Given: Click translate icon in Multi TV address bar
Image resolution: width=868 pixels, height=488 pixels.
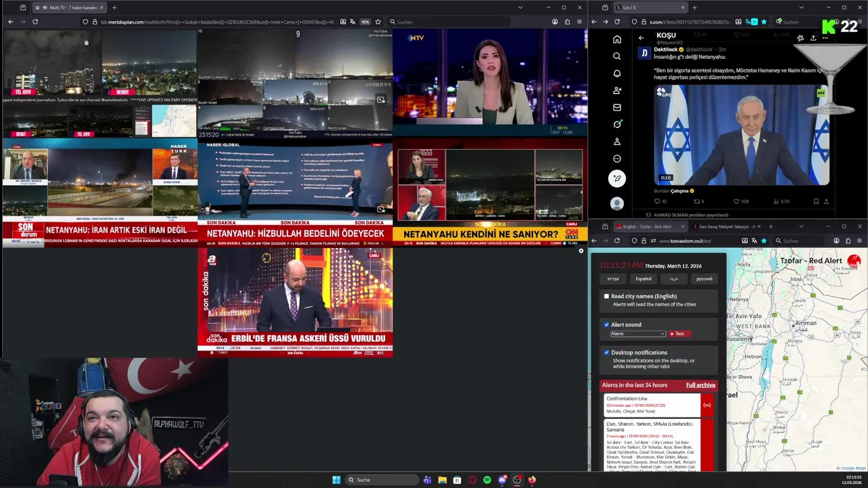Looking at the screenshot, I should [x=353, y=22].
